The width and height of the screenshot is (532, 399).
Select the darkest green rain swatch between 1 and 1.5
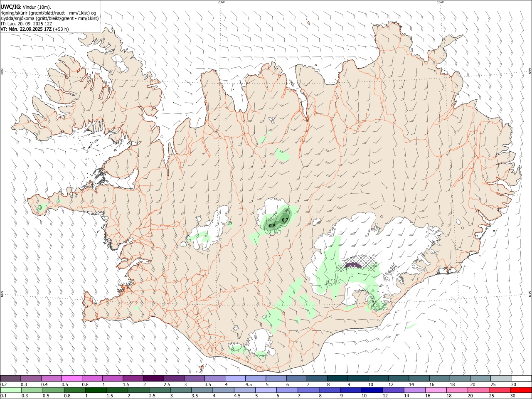coord(96,390)
